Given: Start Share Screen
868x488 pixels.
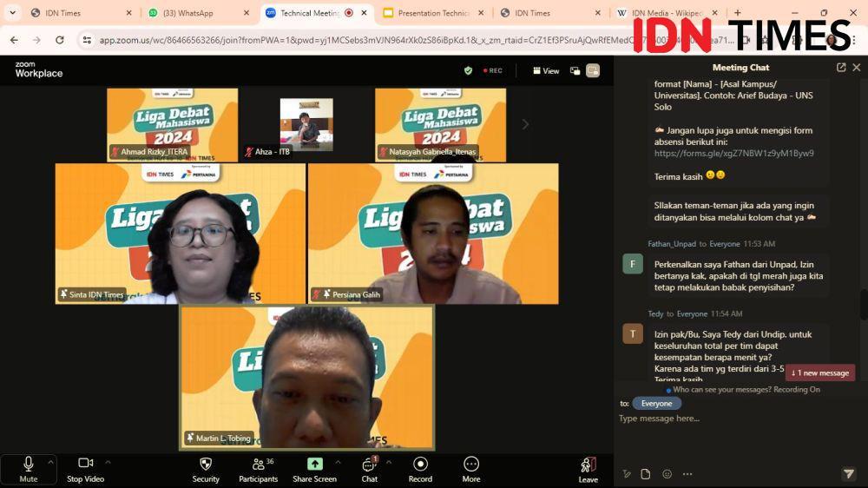Looking at the screenshot, I should (314, 469).
